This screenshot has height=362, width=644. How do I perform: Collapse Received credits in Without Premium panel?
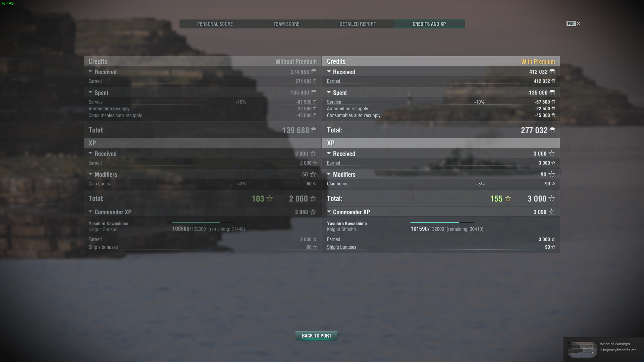click(x=90, y=72)
